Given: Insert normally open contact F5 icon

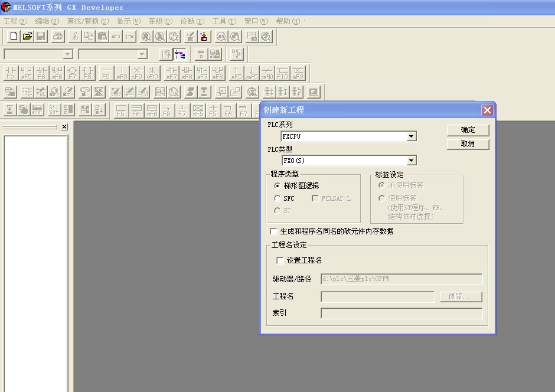Looking at the screenshot, I should coord(11,73).
